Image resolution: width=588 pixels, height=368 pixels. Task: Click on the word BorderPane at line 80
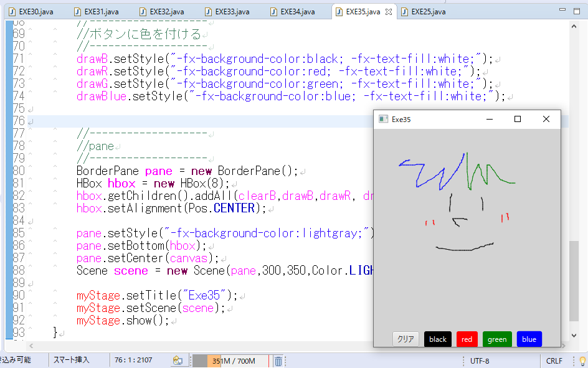tap(108, 171)
